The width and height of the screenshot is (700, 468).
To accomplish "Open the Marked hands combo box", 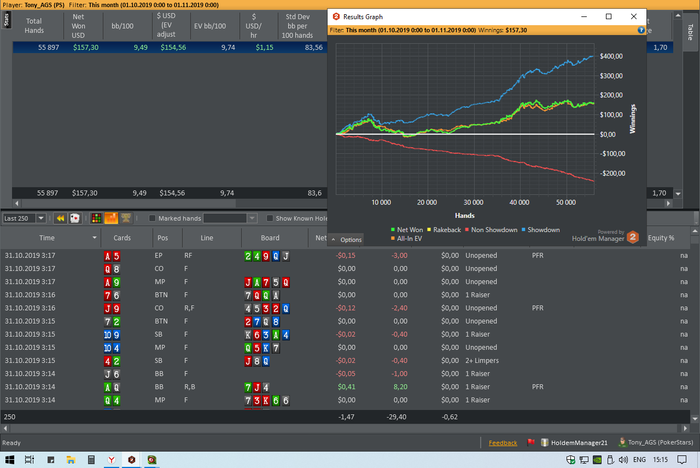I will (x=252, y=218).
